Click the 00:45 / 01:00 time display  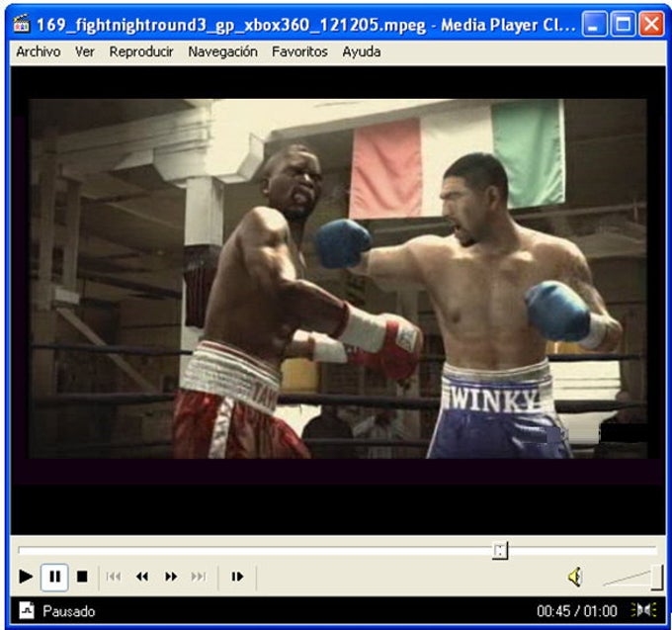(577, 610)
